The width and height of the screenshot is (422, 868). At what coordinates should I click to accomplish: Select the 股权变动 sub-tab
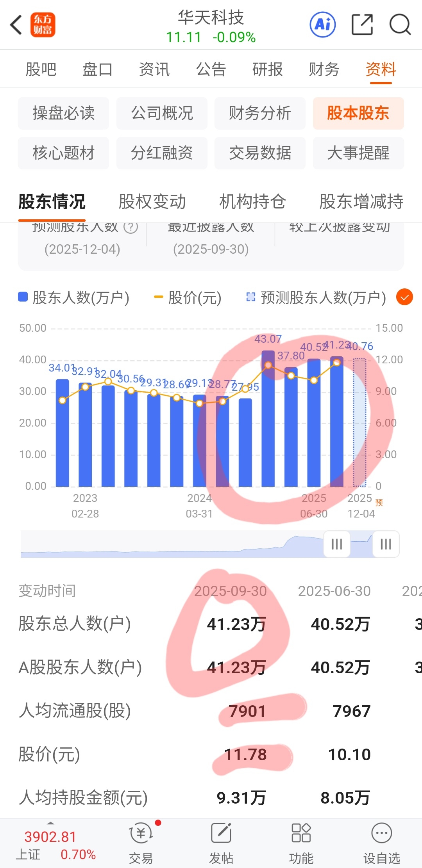point(152,201)
